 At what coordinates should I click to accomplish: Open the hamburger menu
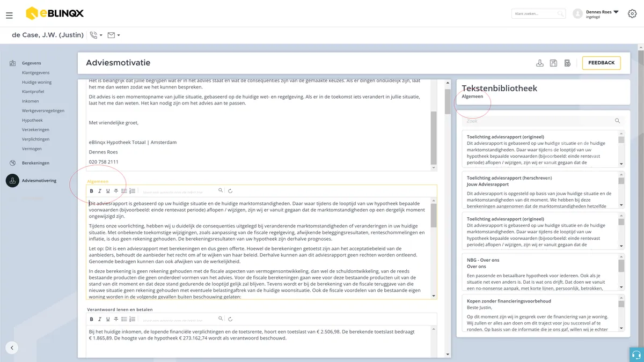[x=9, y=16]
